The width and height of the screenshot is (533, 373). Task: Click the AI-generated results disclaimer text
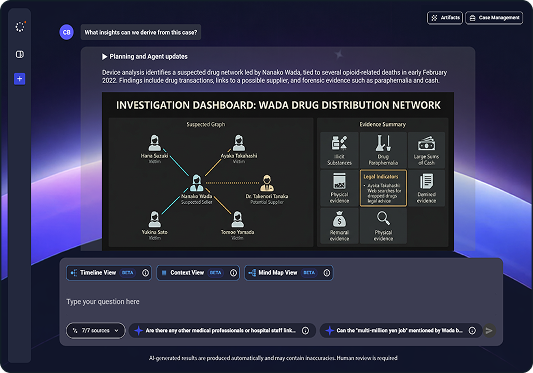(273, 358)
